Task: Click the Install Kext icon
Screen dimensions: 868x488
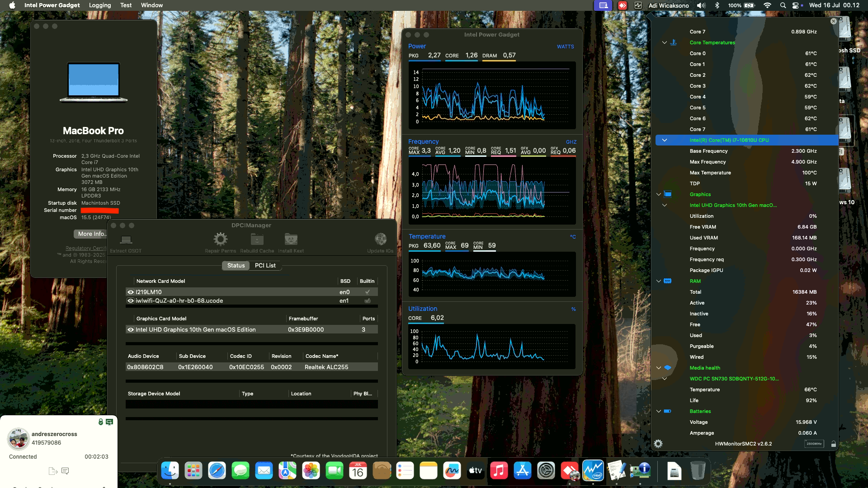Action: pyautogui.click(x=290, y=240)
